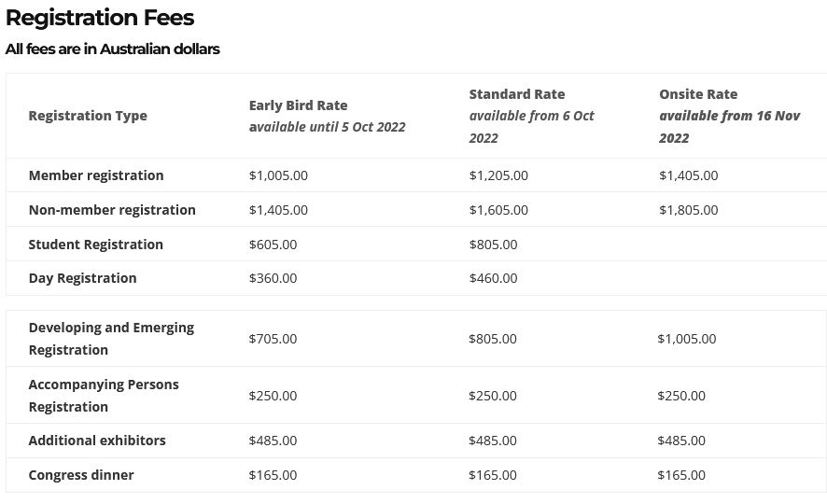Select Developing and Emerging Registration label
Image resolution: width=827 pixels, height=504 pixels.
[111, 339]
